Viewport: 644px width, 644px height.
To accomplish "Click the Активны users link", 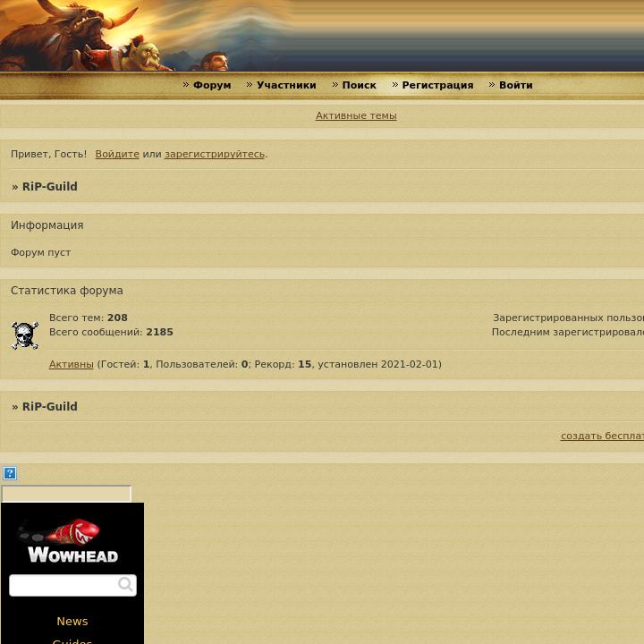I will point(71,364).
